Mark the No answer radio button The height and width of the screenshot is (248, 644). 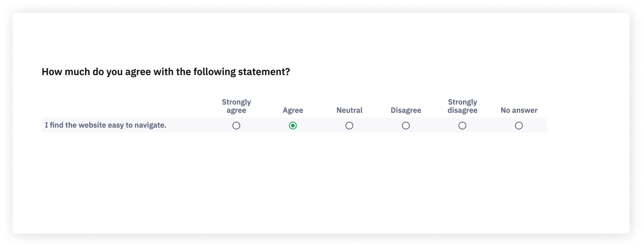(x=519, y=126)
